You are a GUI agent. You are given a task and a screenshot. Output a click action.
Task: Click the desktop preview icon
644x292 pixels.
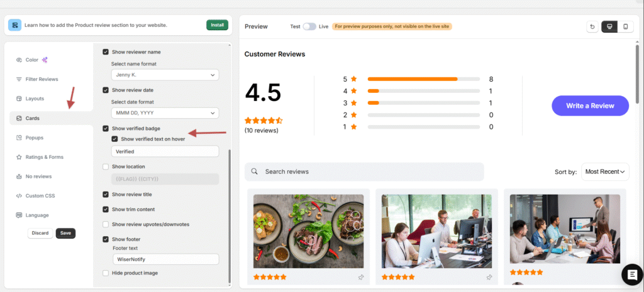[609, 26]
